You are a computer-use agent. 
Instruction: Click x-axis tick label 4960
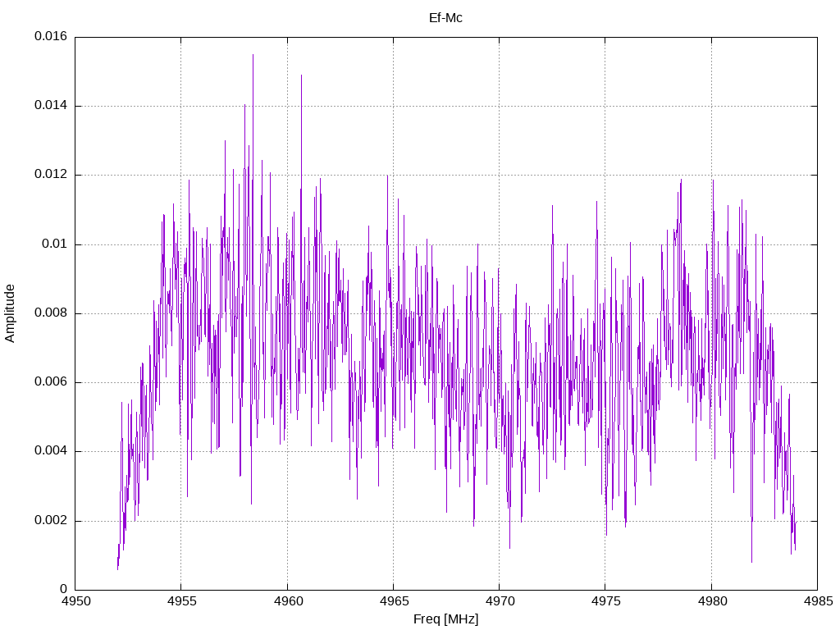coord(288,601)
